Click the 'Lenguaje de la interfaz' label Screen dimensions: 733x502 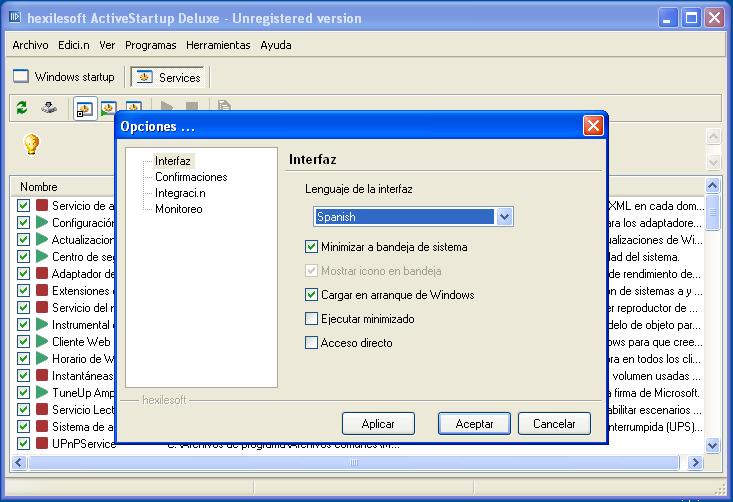click(x=359, y=189)
